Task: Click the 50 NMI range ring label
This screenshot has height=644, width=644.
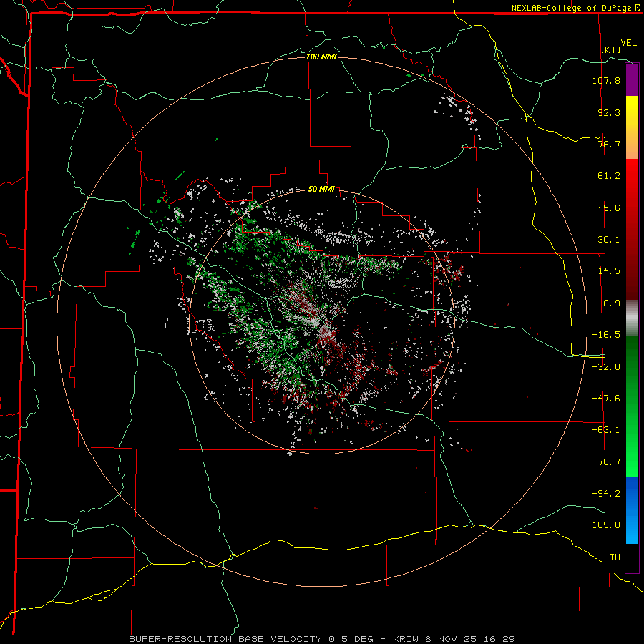Action: coord(321,190)
